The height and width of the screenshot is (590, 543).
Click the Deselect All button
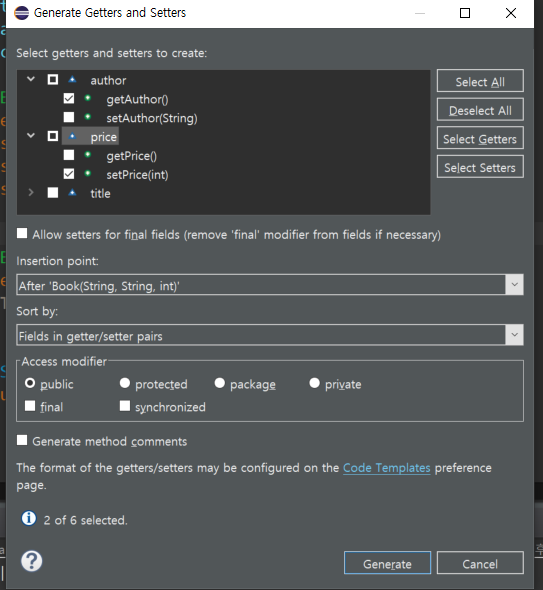click(480, 109)
